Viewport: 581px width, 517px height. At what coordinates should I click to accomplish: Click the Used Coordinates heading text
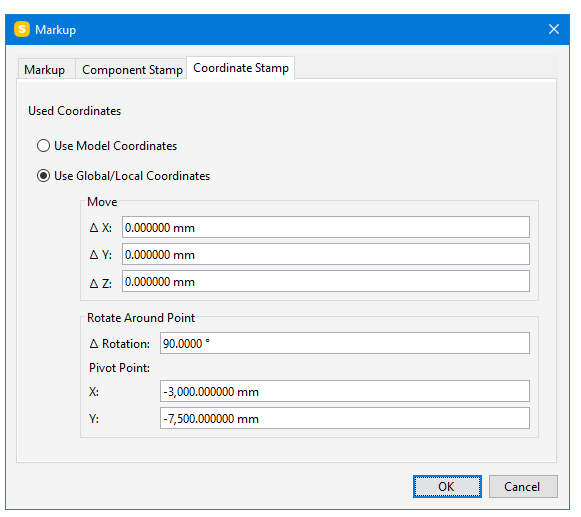click(x=74, y=111)
